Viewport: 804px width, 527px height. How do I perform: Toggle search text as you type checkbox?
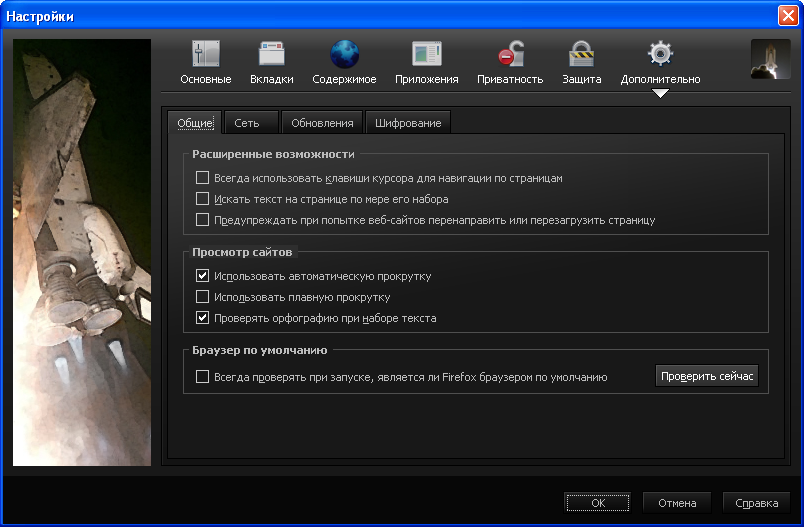point(203,199)
